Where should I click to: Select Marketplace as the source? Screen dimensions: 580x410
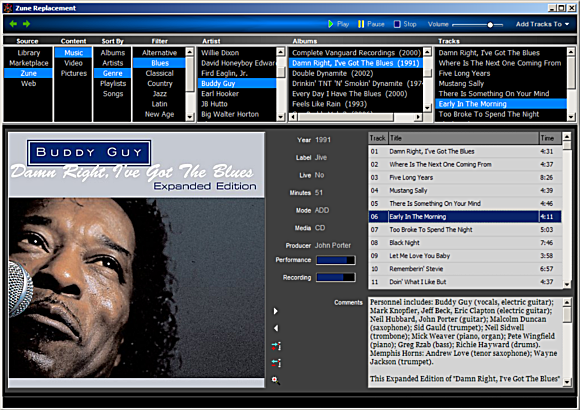point(28,63)
